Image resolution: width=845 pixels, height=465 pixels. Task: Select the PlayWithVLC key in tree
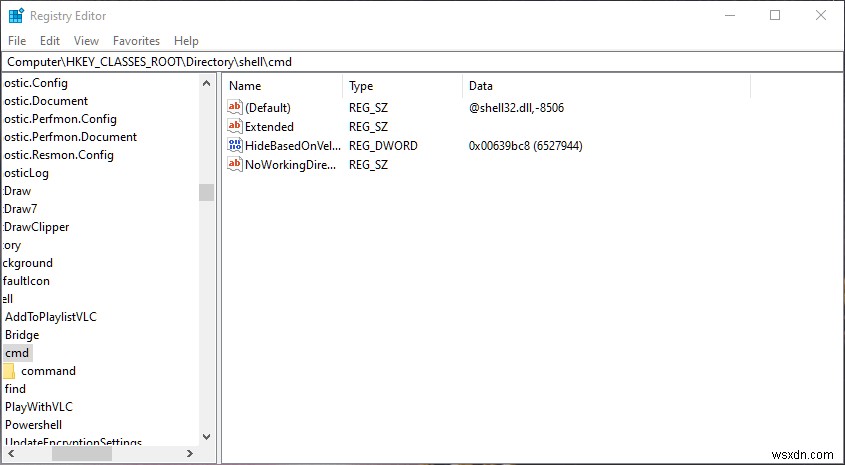tap(38, 407)
